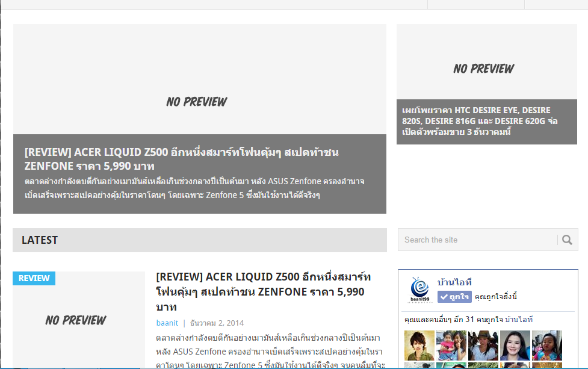Click the search magnifier icon
Image resolution: width=588 pixels, height=369 pixels.
pos(567,240)
